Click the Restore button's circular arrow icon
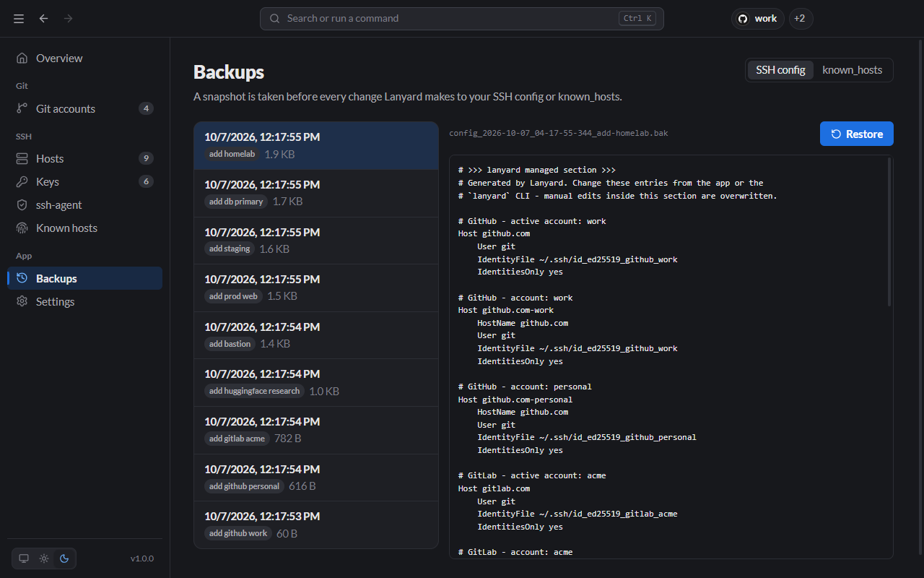The height and width of the screenshot is (578, 924). pyautogui.click(x=836, y=134)
